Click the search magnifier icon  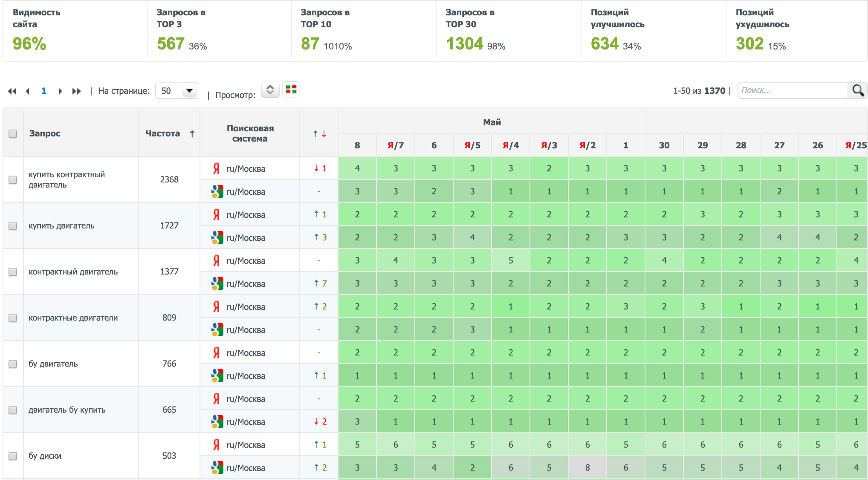[857, 90]
